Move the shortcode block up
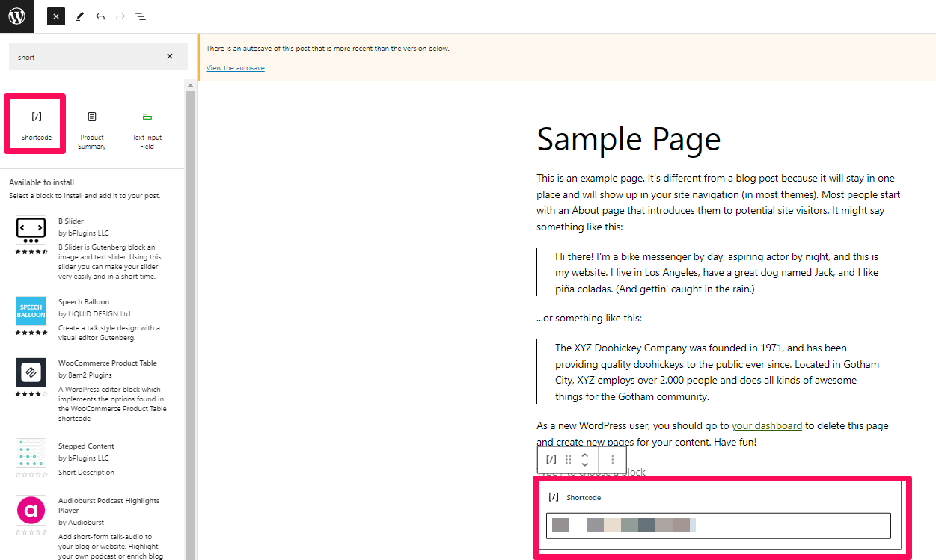The image size is (936, 560). pyautogui.click(x=585, y=455)
